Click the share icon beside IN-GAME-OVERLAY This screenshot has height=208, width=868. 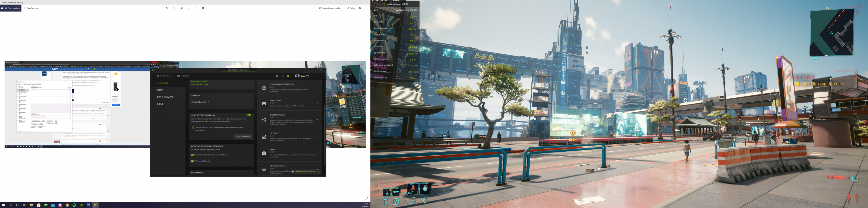click(x=264, y=120)
